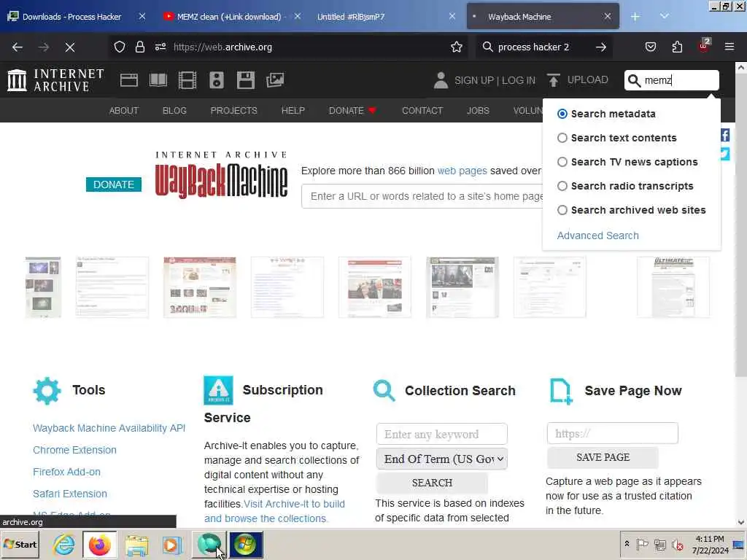Bookmark this page with the star icon

(x=457, y=47)
